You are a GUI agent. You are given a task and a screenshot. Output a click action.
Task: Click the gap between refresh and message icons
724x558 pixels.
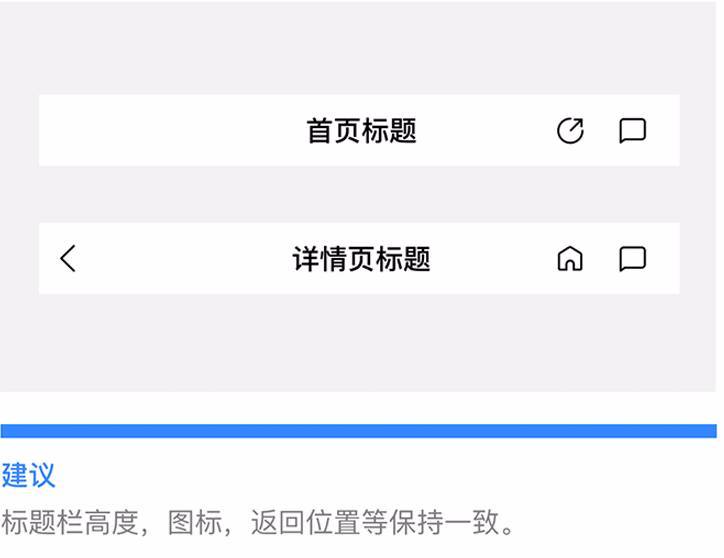(x=602, y=131)
